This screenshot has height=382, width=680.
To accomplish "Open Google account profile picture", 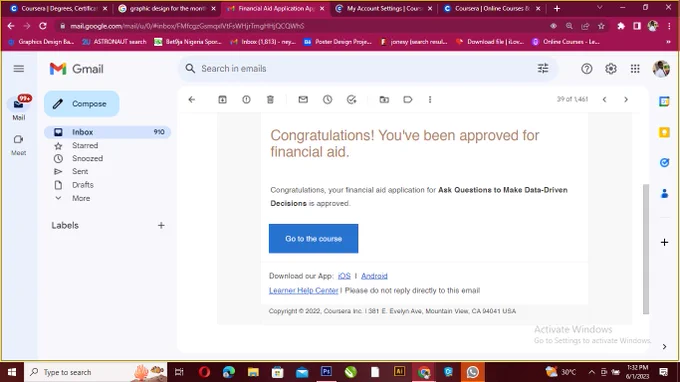I will [x=661, y=69].
